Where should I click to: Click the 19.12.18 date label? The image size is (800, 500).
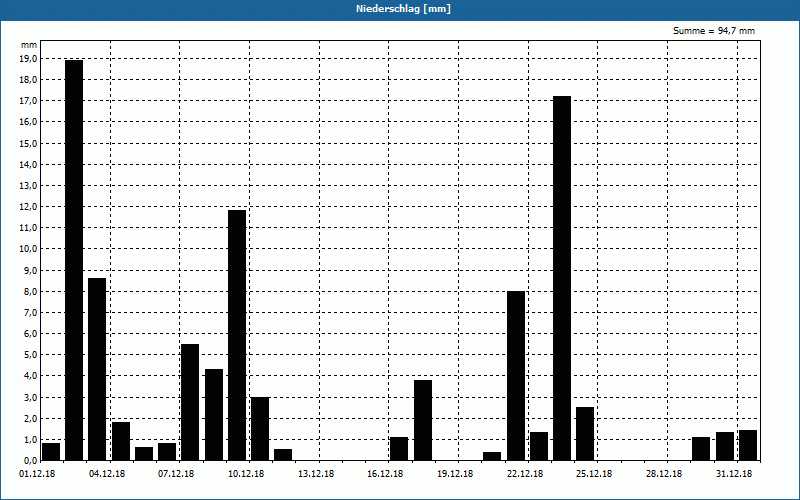pyautogui.click(x=455, y=474)
